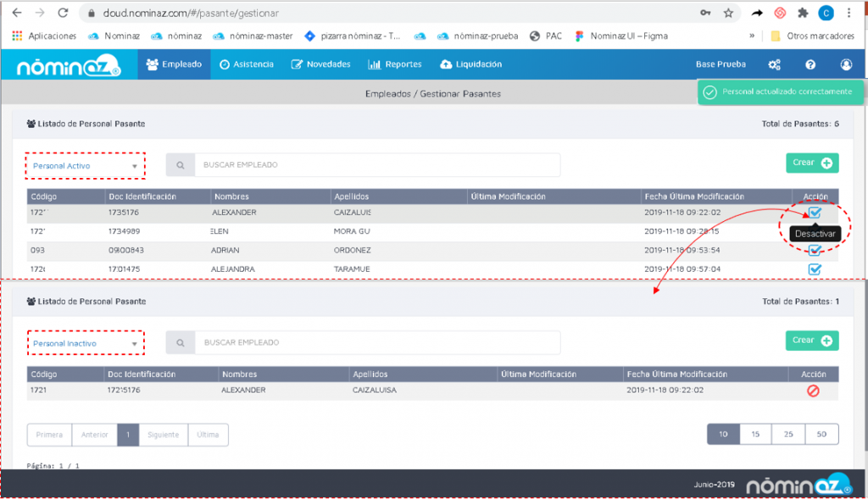Open the Reportes menu
The height and width of the screenshot is (499, 868).
[395, 64]
